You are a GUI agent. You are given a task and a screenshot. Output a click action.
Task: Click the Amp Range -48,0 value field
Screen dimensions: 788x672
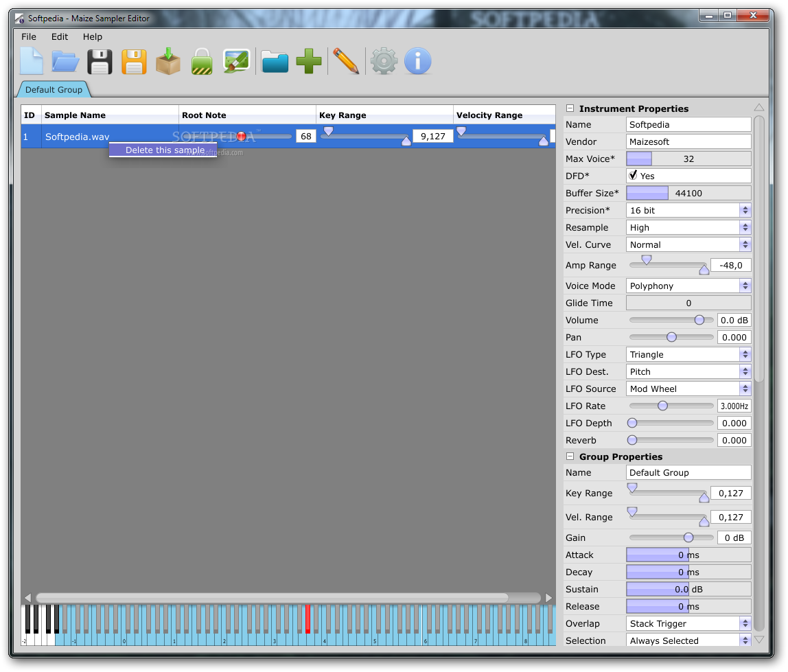(731, 265)
